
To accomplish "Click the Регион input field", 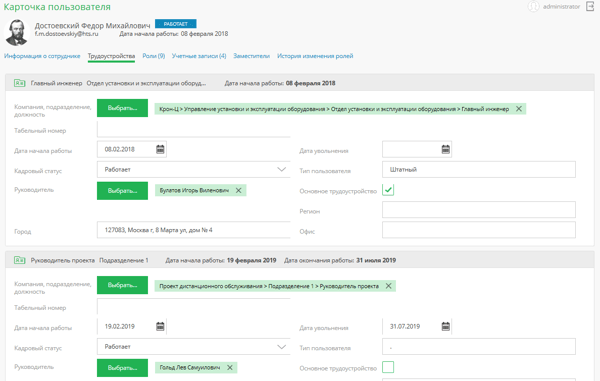I will click(479, 210).
